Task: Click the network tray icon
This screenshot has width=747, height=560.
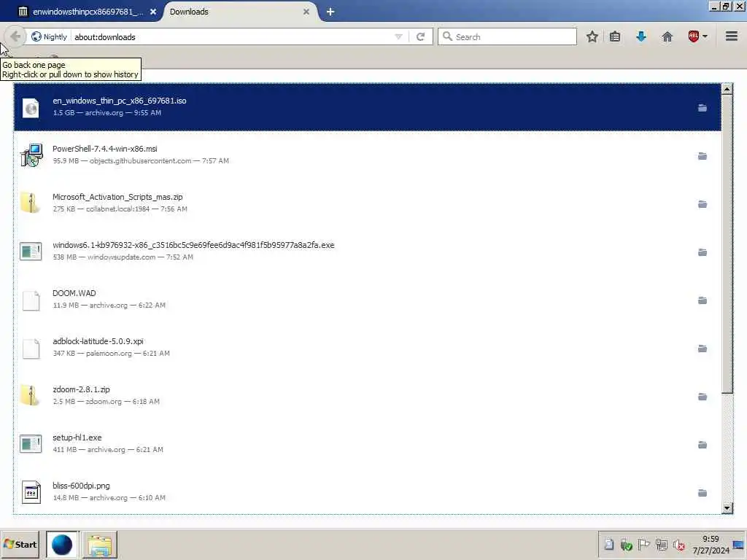Action: coord(661,544)
